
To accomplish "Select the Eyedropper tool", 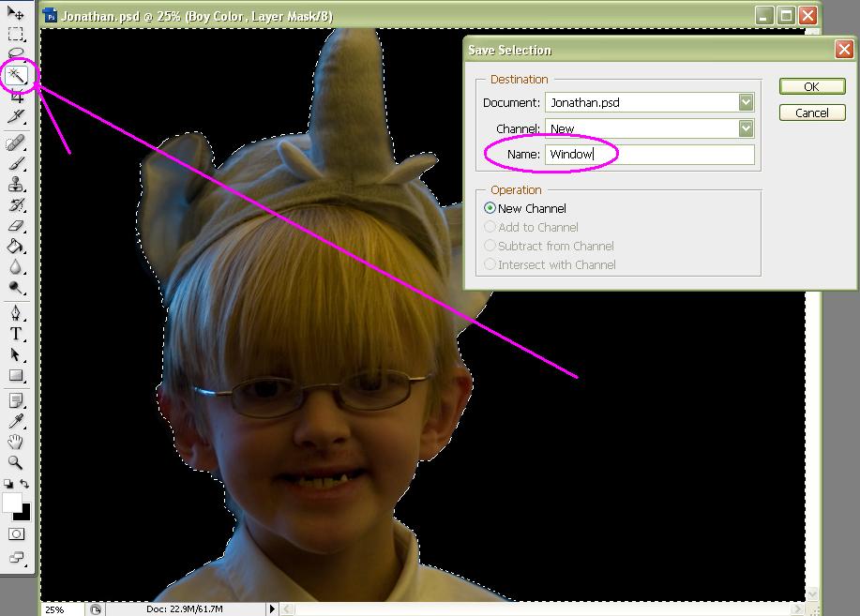I will coord(15,421).
